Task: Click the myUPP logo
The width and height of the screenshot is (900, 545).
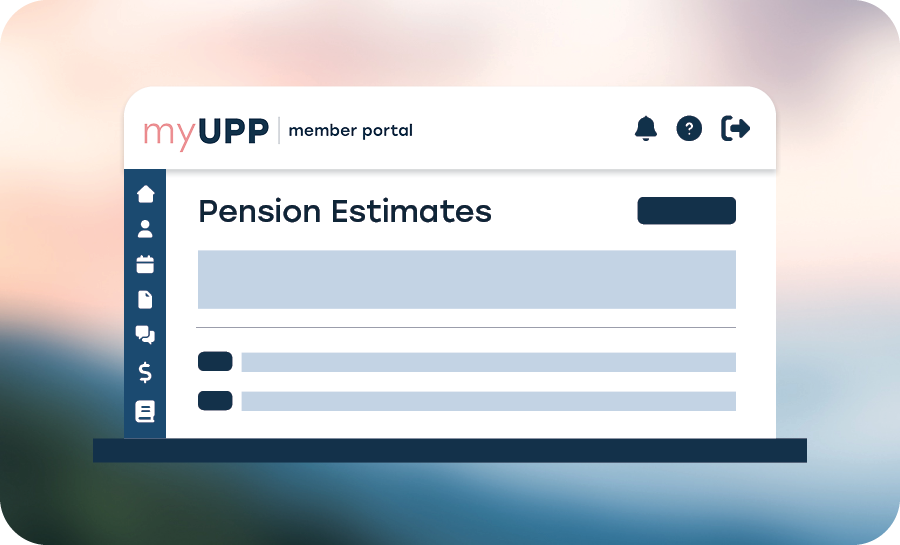Action: click(205, 131)
